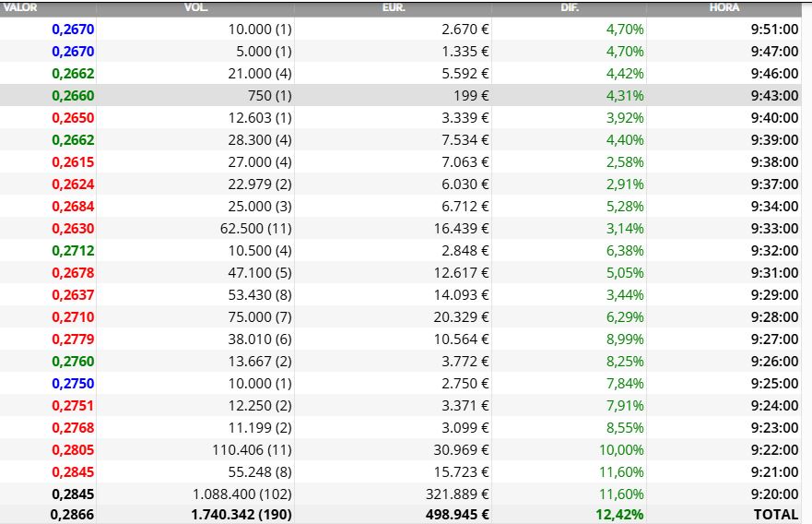The height and width of the screenshot is (524, 812).
Task: Click the 10,00% difference cell
Action: point(621,450)
